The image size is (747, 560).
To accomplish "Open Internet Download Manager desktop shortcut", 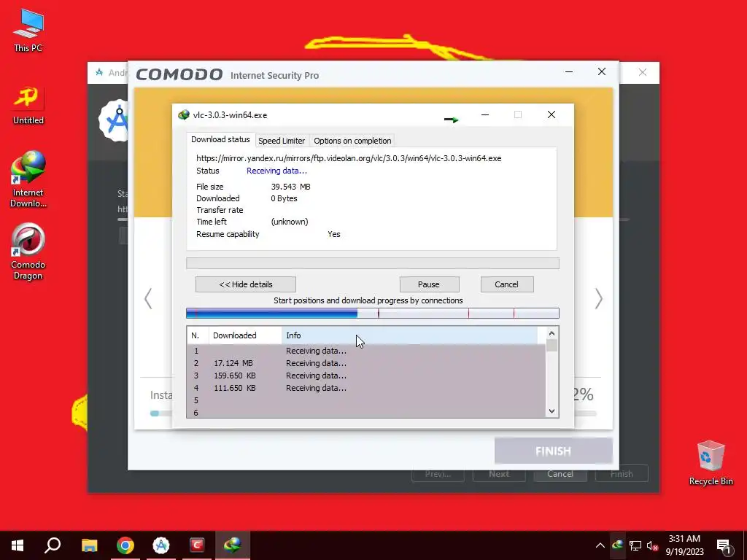I will [x=28, y=179].
